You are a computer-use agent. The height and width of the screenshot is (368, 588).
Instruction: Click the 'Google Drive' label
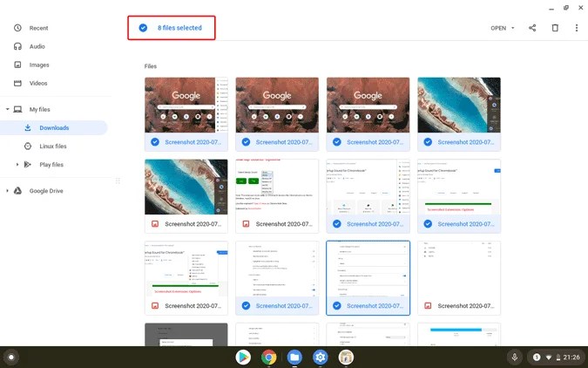[x=46, y=191]
